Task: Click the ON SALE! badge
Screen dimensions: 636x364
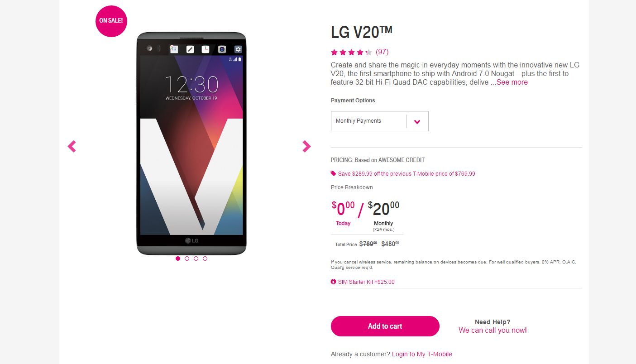Action: coord(111,20)
